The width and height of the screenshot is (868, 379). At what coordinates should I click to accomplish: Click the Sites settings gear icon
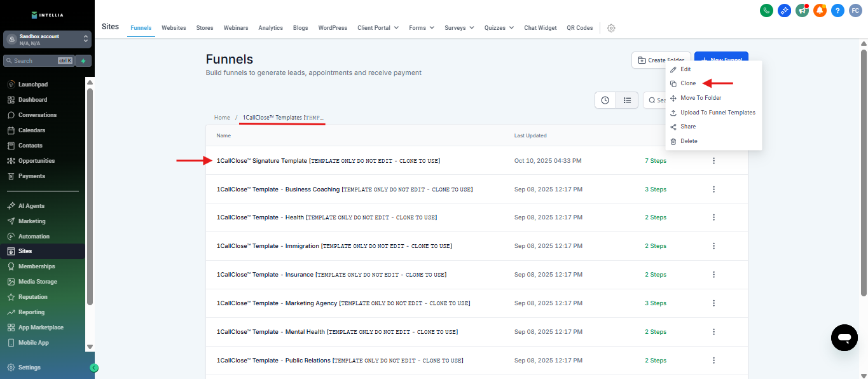611,28
